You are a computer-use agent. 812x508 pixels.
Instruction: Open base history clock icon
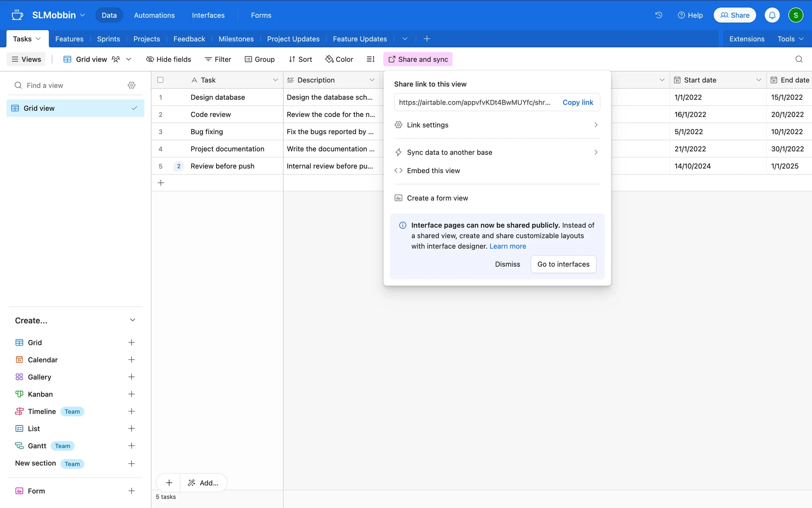pos(658,15)
